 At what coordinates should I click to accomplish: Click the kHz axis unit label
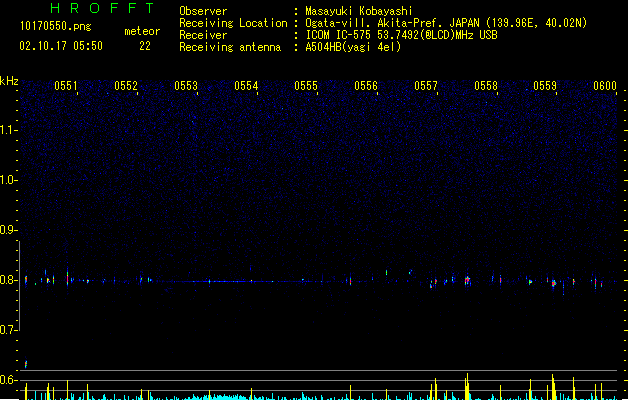(x=9, y=81)
